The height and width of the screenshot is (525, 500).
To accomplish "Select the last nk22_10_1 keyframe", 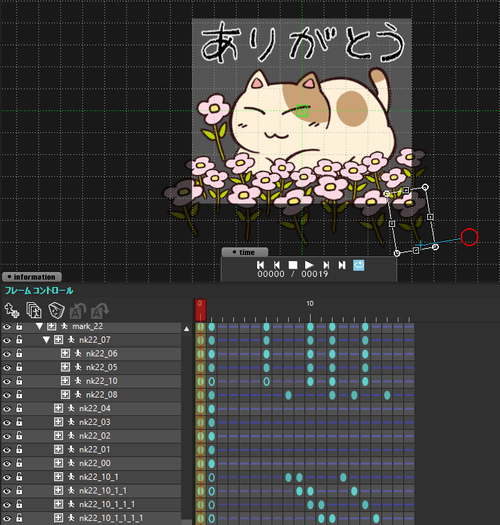I will click(343, 477).
